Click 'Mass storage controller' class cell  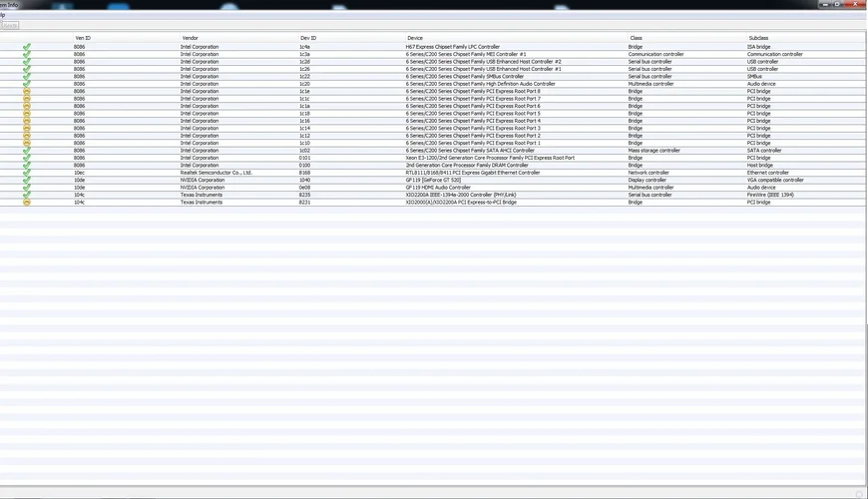(653, 150)
